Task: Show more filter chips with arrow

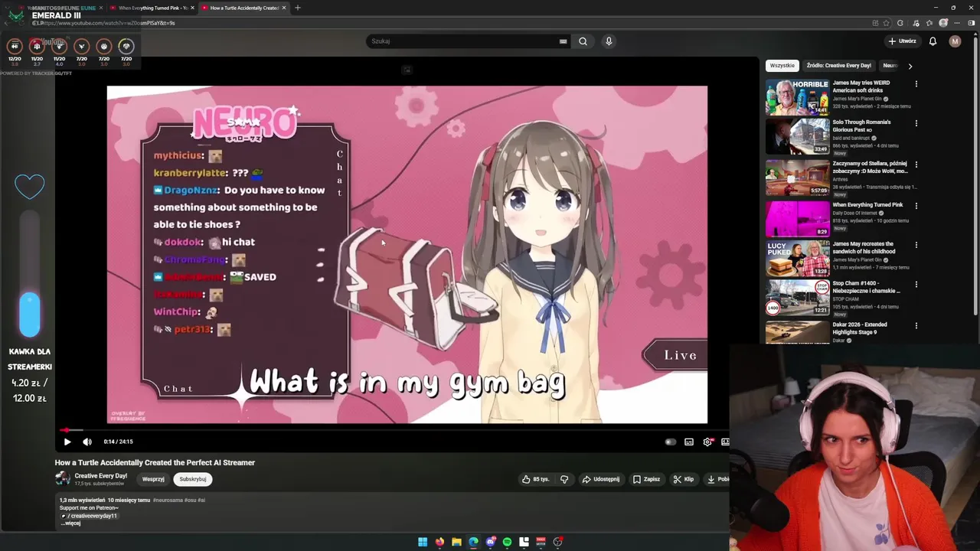Action: 910,66
